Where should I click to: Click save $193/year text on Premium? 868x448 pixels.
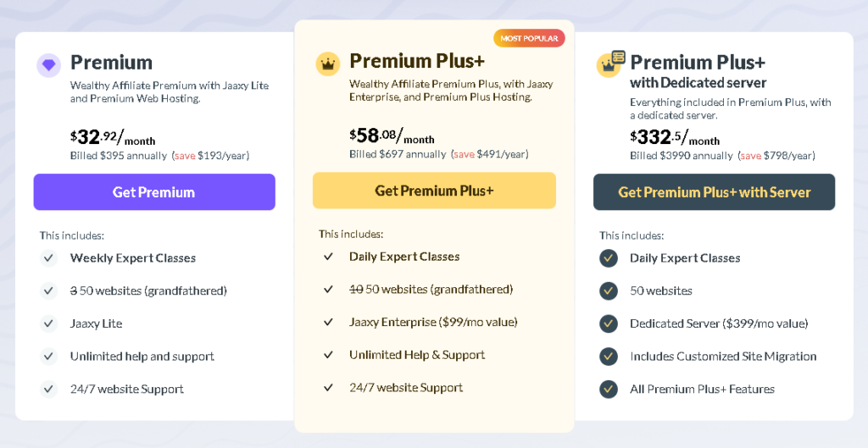(210, 156)
